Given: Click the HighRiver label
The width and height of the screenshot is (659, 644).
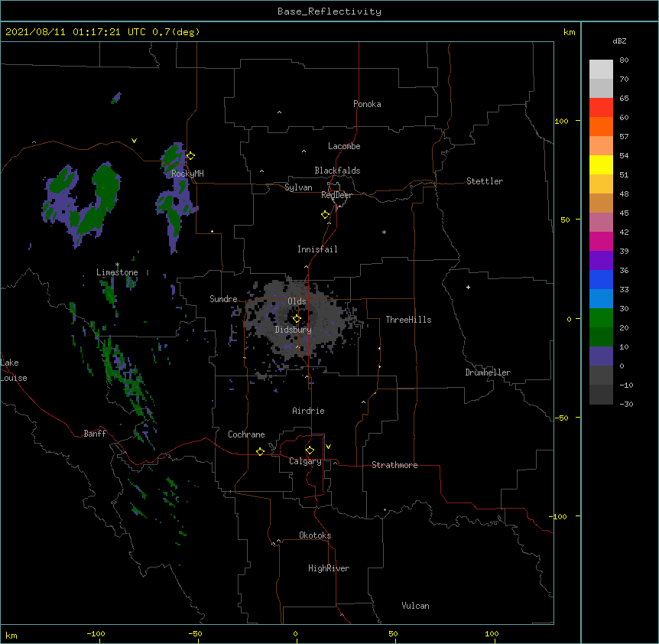Looking at the screenshot, I should pos(329,568).
